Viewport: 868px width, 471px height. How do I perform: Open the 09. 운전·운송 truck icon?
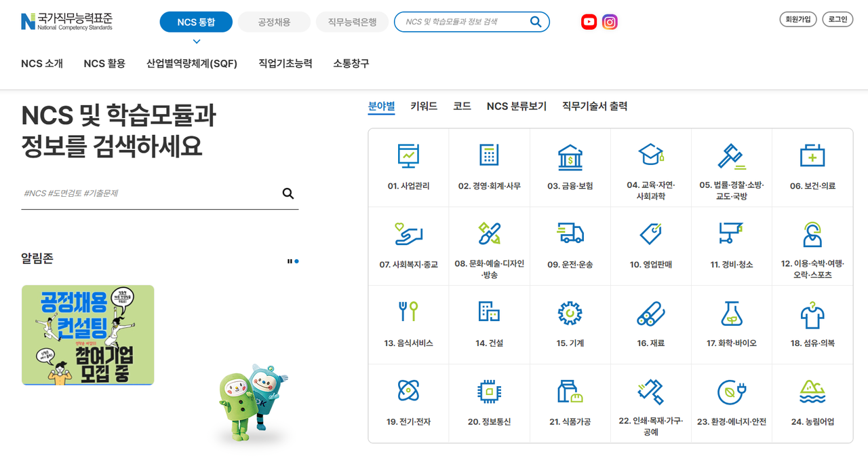(x=570, y=233)
